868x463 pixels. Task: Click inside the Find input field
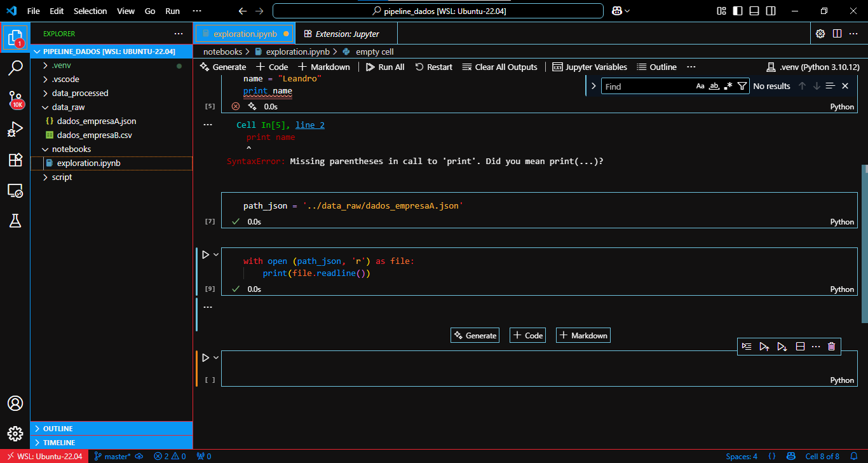647,86
